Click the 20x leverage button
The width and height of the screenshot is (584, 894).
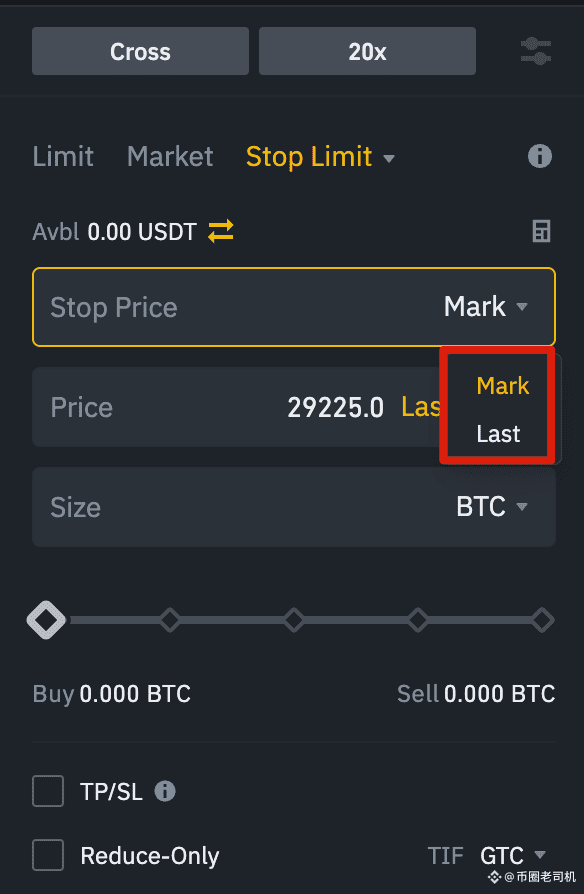[x=367, y=51]
